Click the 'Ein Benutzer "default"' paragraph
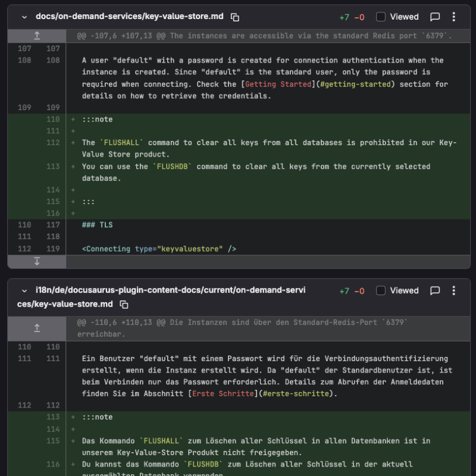This screenshot has height=476, width=476. point(267,376)
